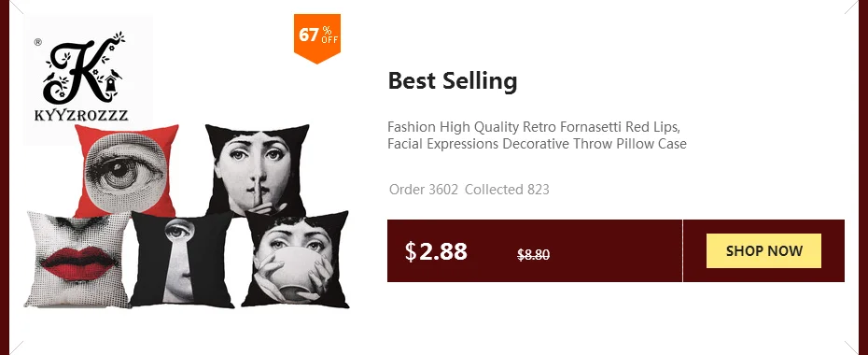Click the bottom-left corner fold mark
The image size is (868, 355).
[x=17, y=348]
